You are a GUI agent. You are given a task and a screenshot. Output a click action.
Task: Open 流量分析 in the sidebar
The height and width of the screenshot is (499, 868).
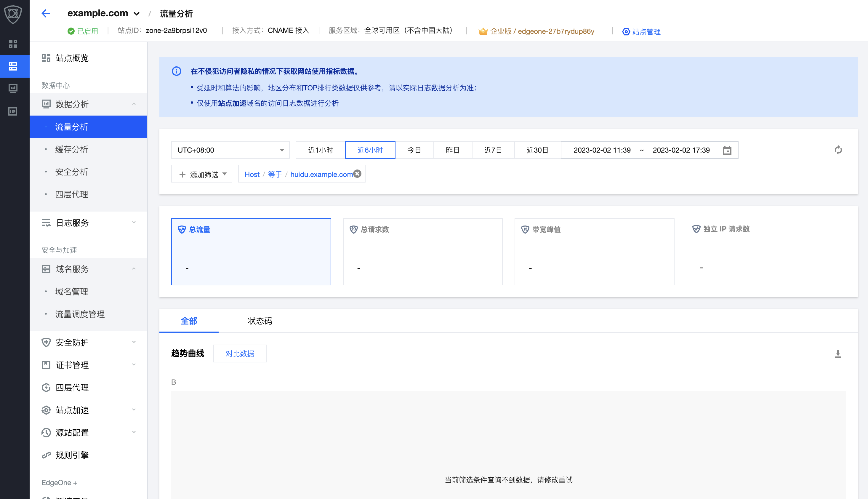click(x=88, y=127)
